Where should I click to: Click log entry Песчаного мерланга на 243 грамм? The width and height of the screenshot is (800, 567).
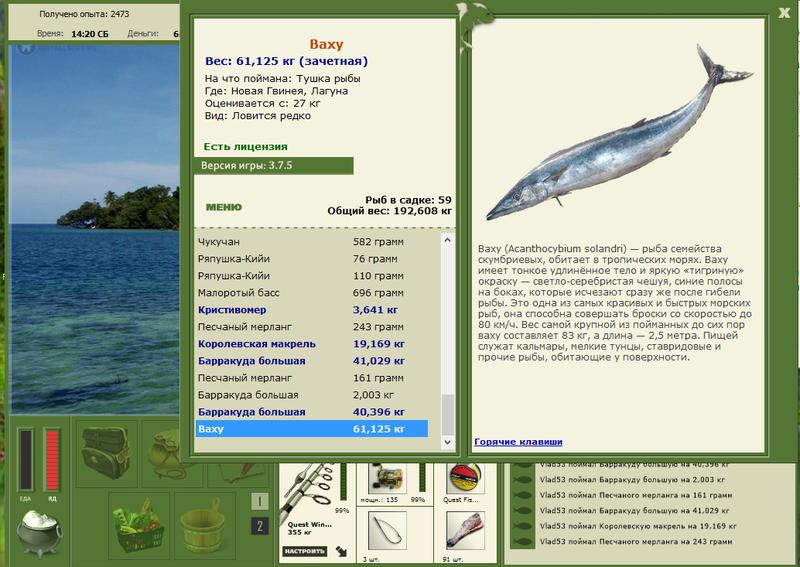coord(636,541)
